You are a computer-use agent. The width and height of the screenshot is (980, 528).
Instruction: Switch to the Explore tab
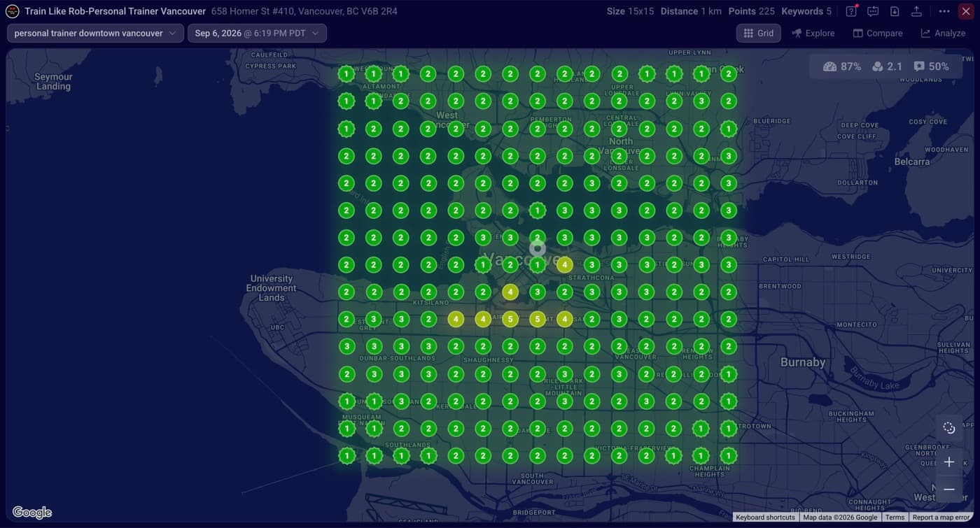pos(813,34)
